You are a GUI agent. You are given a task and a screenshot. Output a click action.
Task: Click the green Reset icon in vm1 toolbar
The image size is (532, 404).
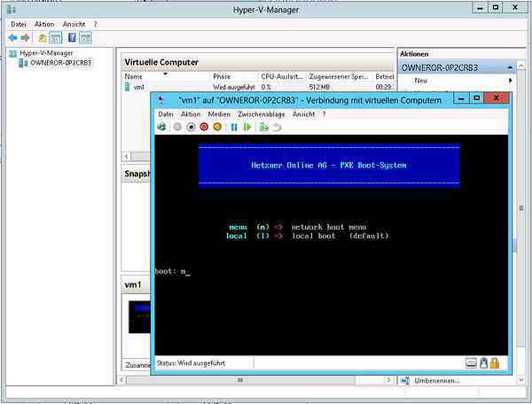point(247,127)
